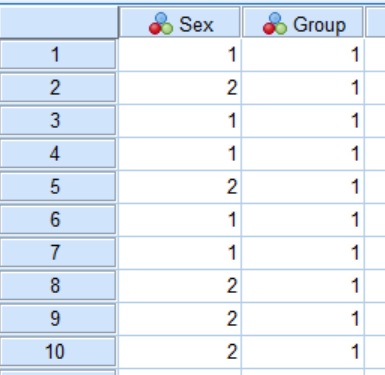Select row header 7
This screenshot has width=385, height=375.
58,252
